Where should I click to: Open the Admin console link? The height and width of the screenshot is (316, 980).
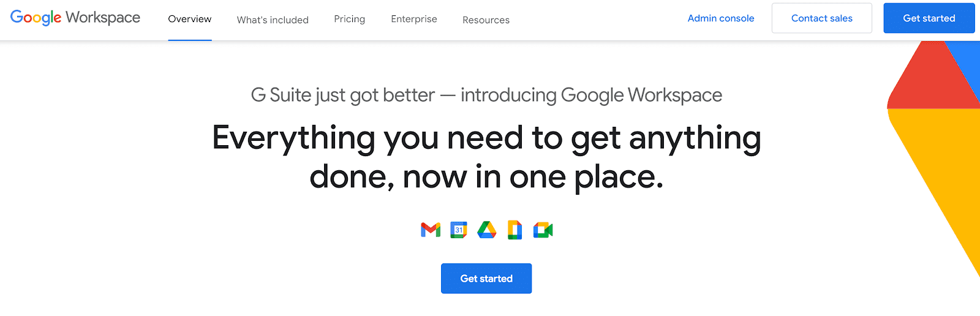tap(721, 18)
